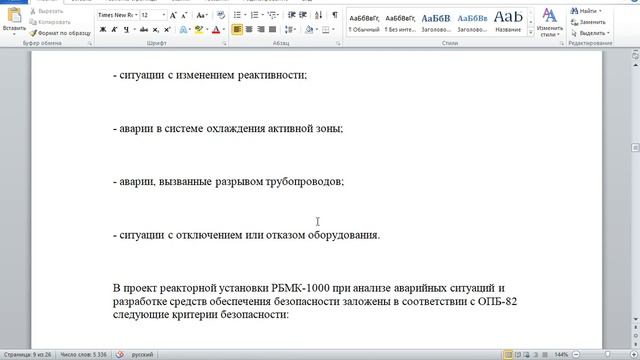Switch to full screen reading view
This screenshot has width=640, height=360.
click(518, 355)
